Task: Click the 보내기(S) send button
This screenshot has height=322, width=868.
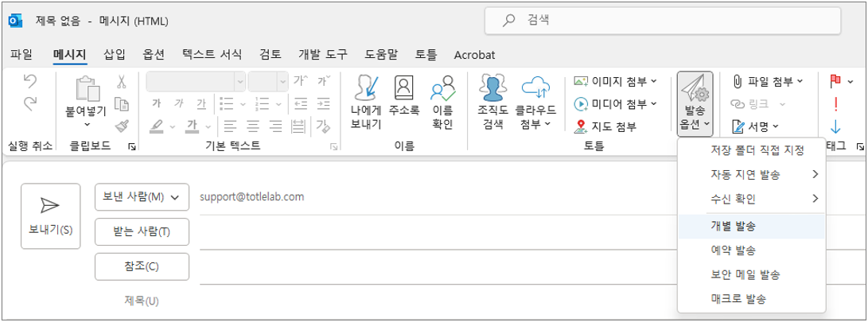Action: pos(50,215)
